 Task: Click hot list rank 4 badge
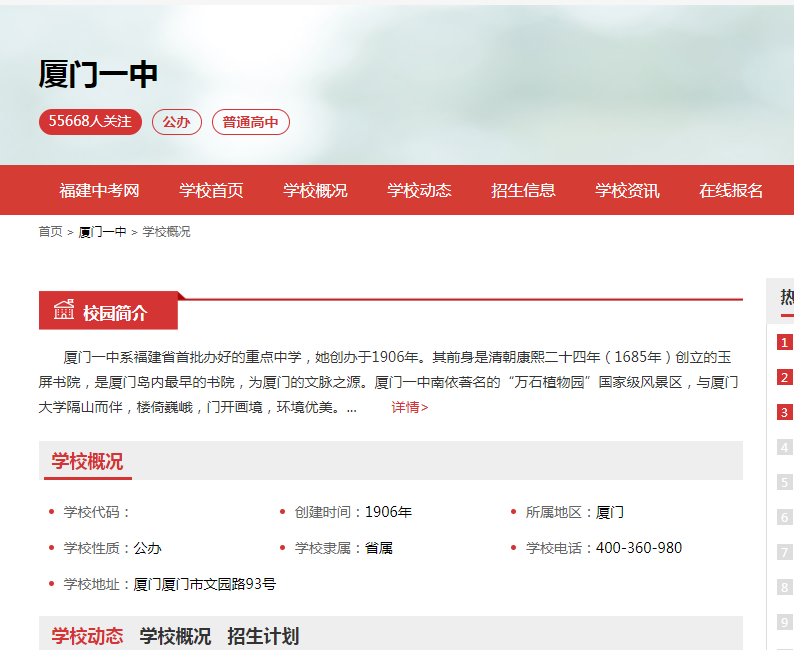coord(784,447)
